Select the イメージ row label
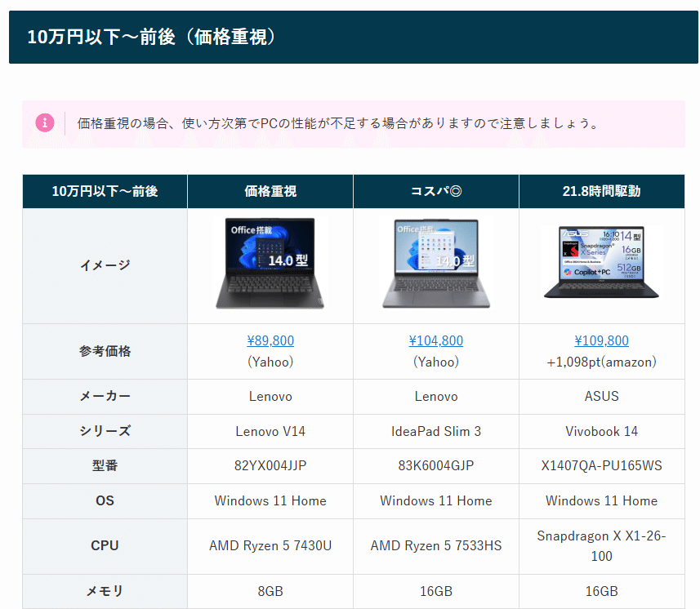 (105, 265)
